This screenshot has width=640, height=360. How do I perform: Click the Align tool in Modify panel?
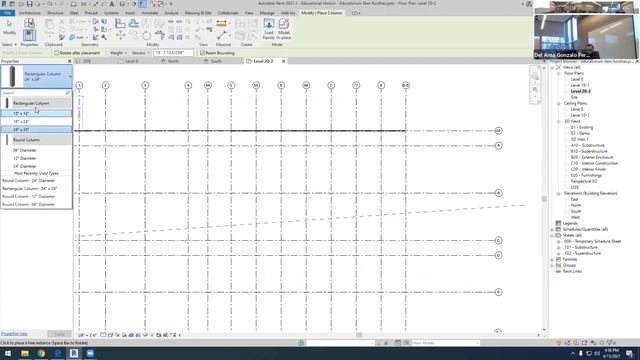[x=120, y=23]
